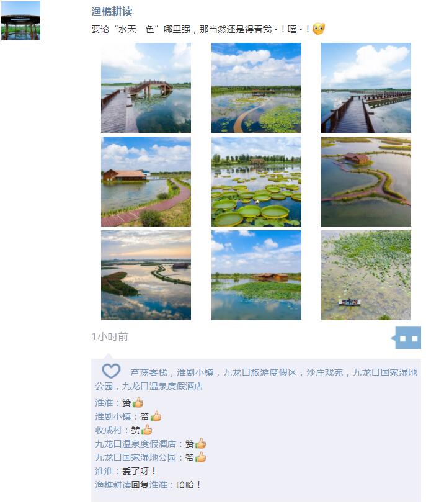Open the aerial winding island path photo
The image size is (426, 504).
click(x=366, y=182)
